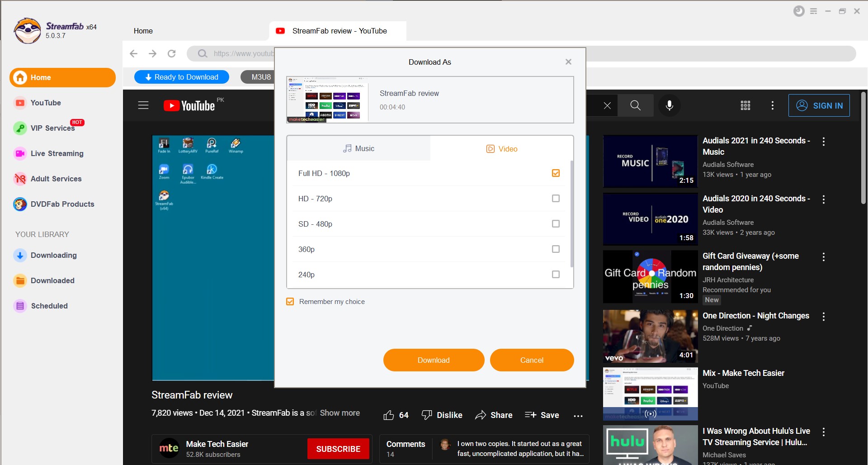
Task: Start voice search with microphone
Action: (x=670, y=105)
